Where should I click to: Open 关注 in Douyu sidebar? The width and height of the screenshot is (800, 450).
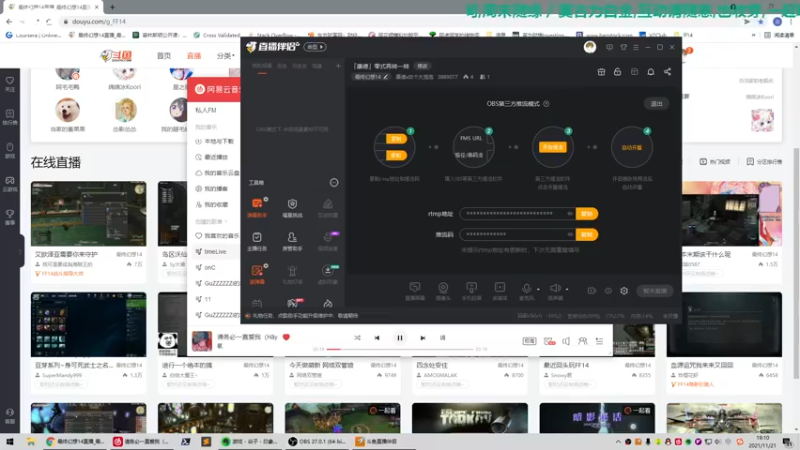10,84
